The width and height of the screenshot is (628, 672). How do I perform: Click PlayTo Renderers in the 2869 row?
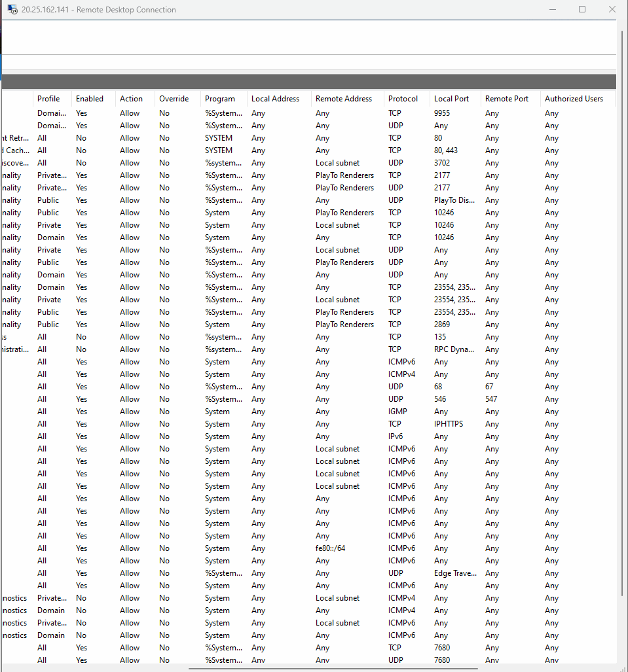[x=345, y=325]
